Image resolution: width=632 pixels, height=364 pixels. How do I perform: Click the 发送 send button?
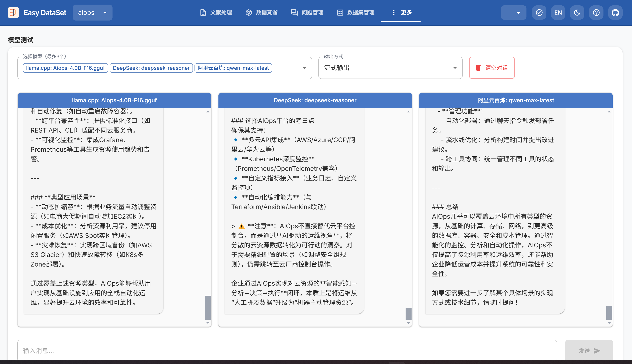(x=589, y=350)
